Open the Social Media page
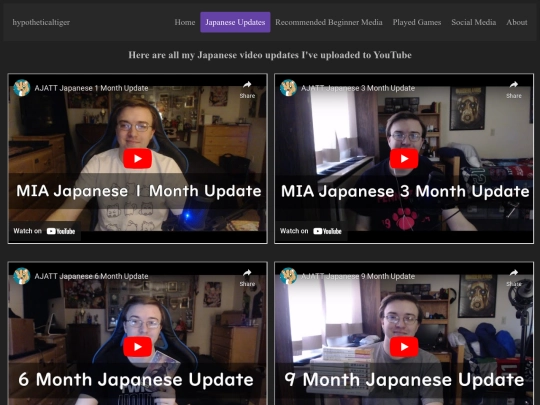This screenshot has height=405, width=540. [474, 22]
